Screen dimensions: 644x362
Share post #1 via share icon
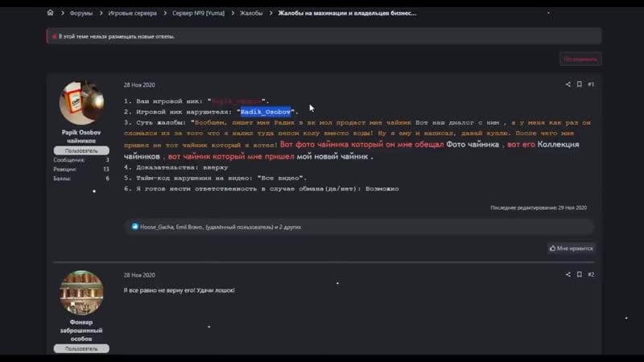568,84
